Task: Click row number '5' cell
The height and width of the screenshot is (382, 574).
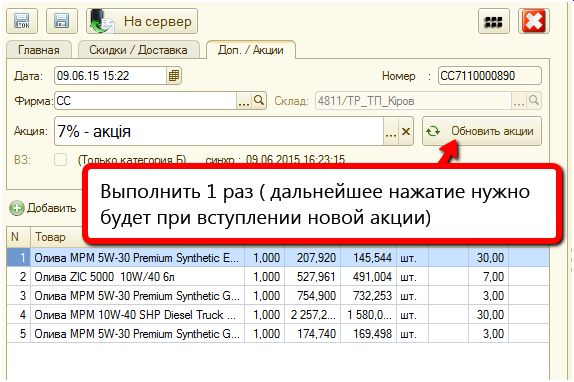Action: pyautogui.click(x=19, y=334)
